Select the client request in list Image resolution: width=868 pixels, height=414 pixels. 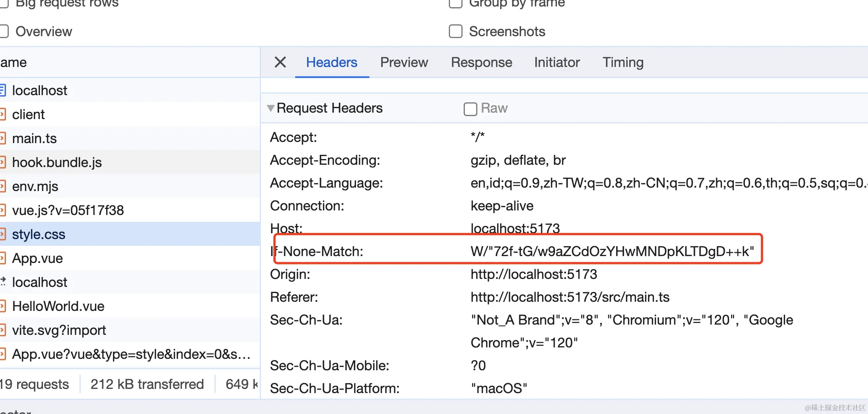pos(29,115)
